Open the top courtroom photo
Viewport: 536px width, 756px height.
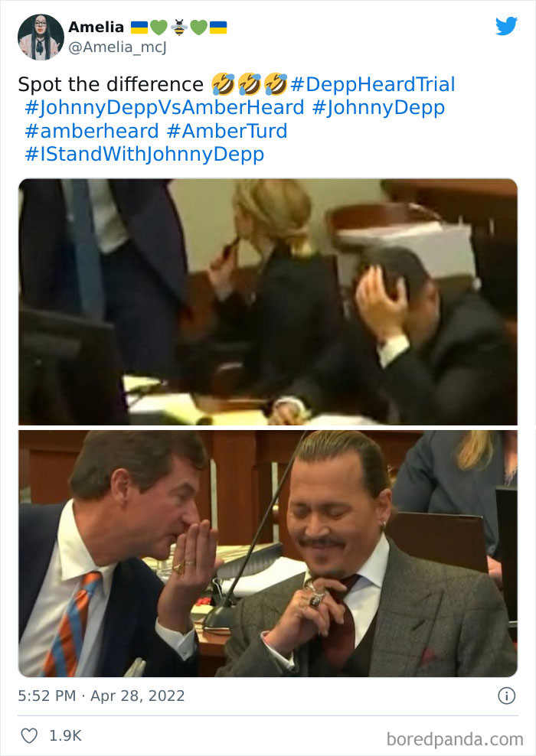[x=268, y=301]
